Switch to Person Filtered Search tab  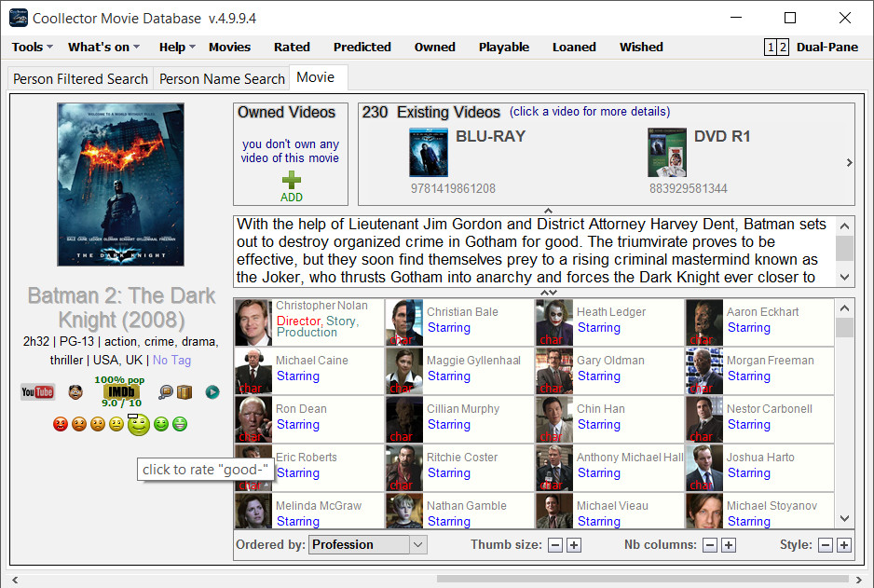point(80,79)
